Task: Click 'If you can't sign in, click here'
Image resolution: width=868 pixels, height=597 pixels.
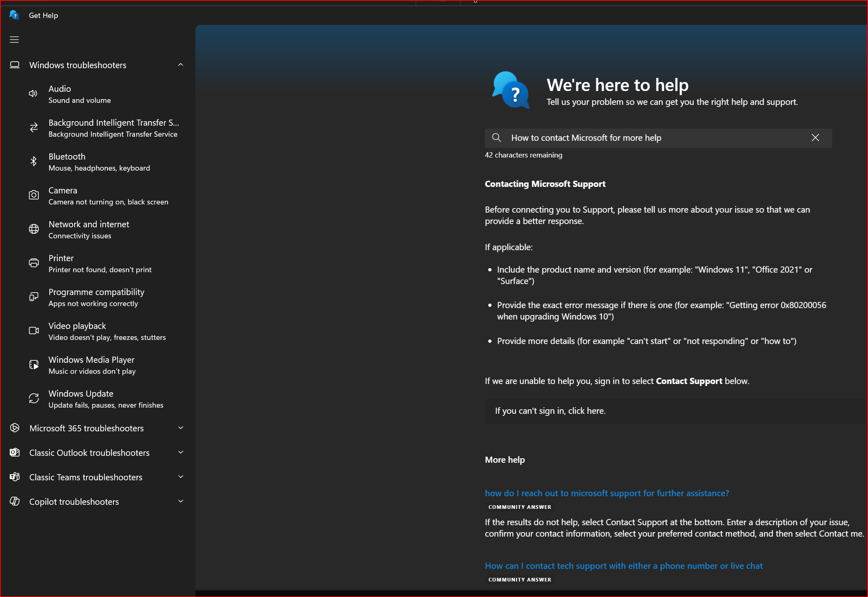Action: click(x=550, y=411)
